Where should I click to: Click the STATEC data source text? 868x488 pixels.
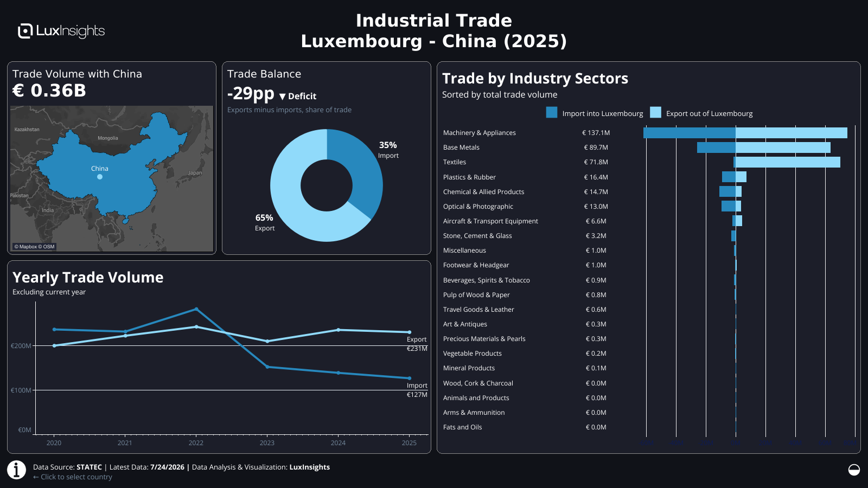89,467
